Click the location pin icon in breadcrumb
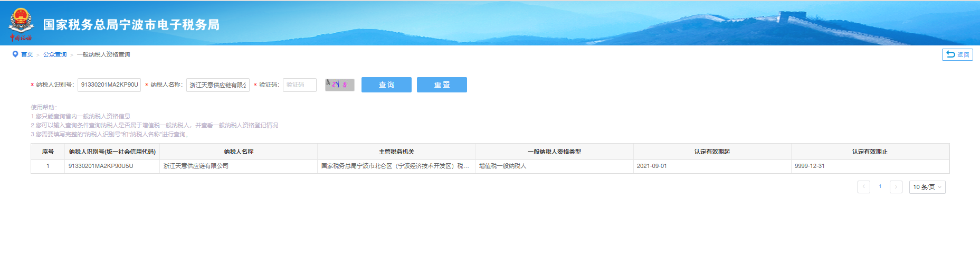 click(15, 54)
